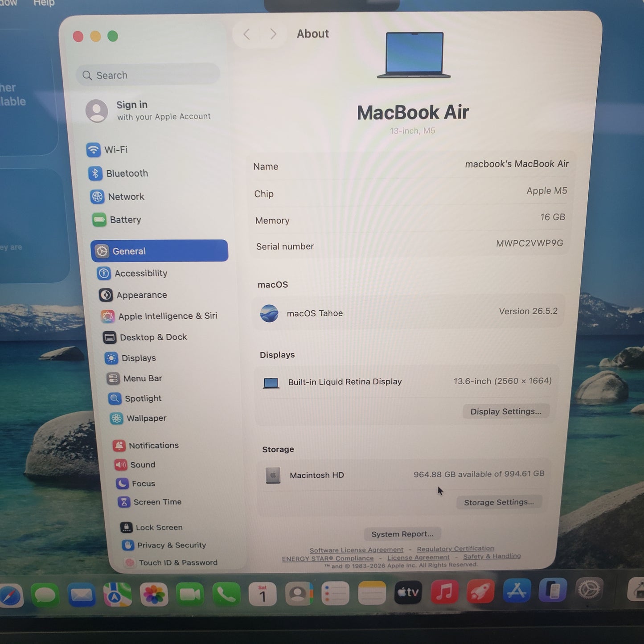Viewport: 644px width, 644px height.
Task: Open Software License Agreement link
Action: [x=357, y=550]
